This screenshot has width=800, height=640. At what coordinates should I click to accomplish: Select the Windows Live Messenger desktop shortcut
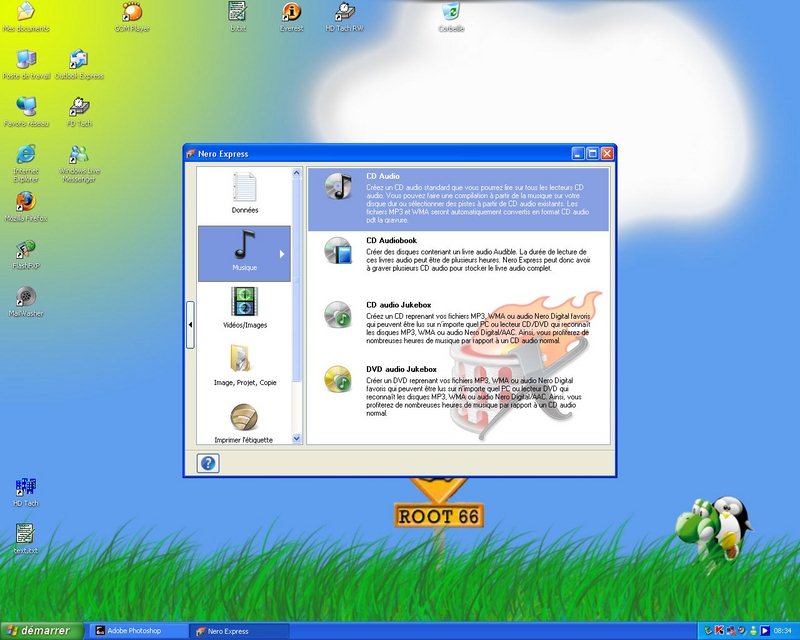[79, 163]
